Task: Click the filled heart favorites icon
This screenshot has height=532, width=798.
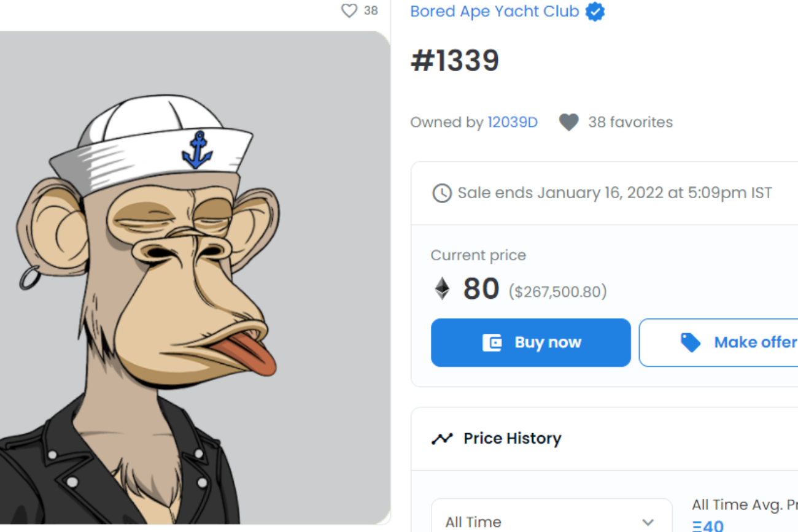Action: click(568, 123)
